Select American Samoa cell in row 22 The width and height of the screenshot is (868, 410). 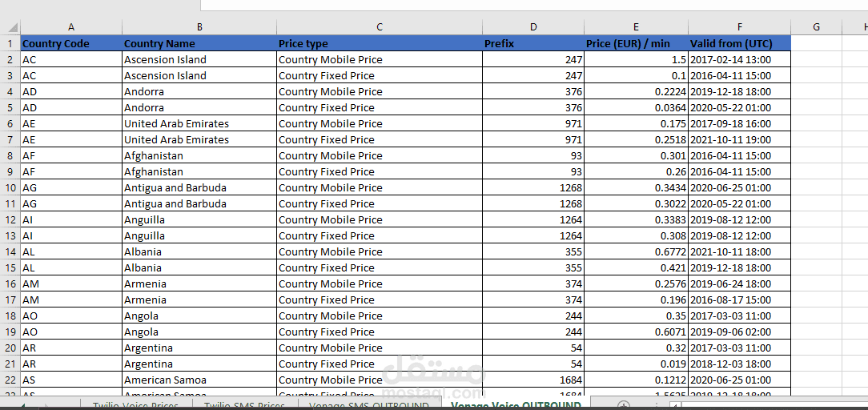[199, 380]
